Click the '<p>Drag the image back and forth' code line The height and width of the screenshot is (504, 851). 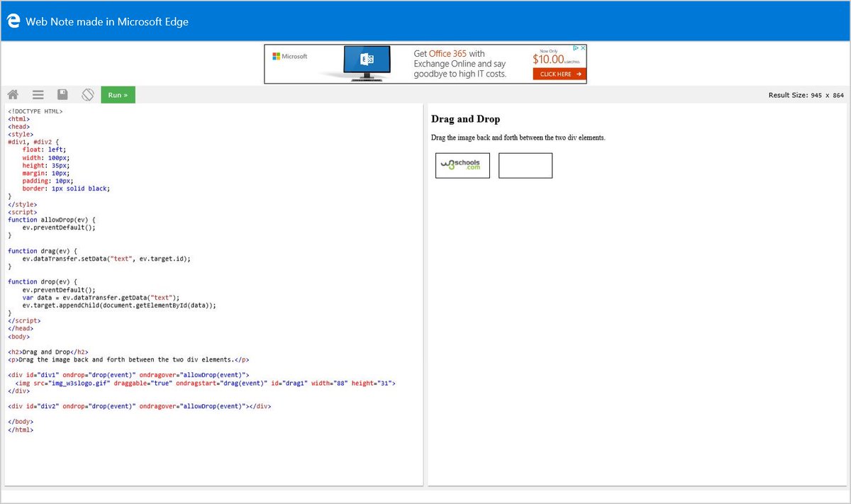[x=128, y=359]
